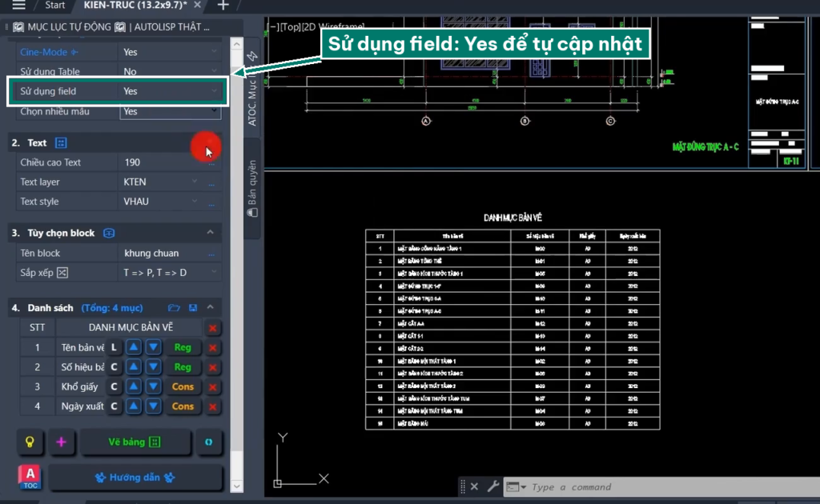This screenshot has width=820, height=504.
Task: Click the red A TOC logo icon
Action: 30,477
